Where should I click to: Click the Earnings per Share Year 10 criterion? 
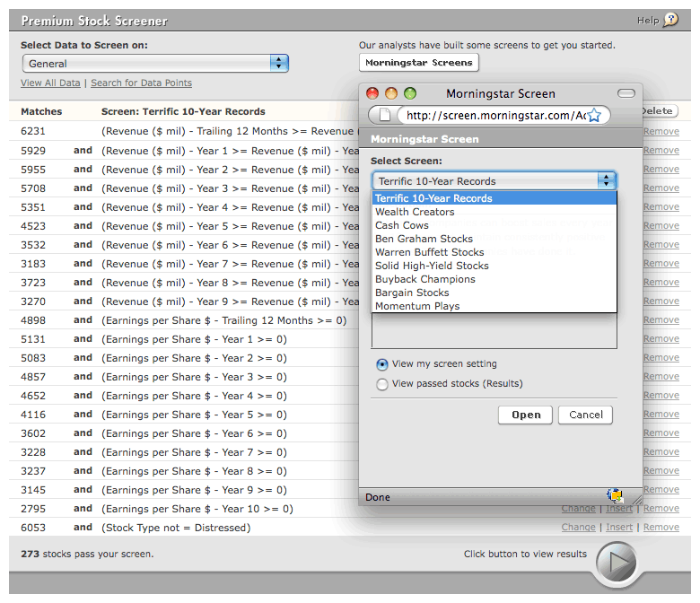coord(197,509)
